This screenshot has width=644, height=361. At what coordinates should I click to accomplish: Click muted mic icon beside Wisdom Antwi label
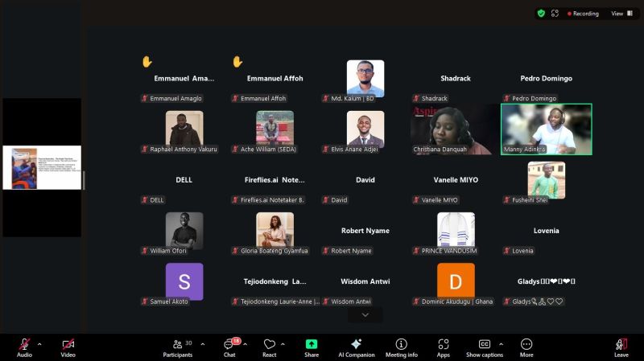pos(326,302)
